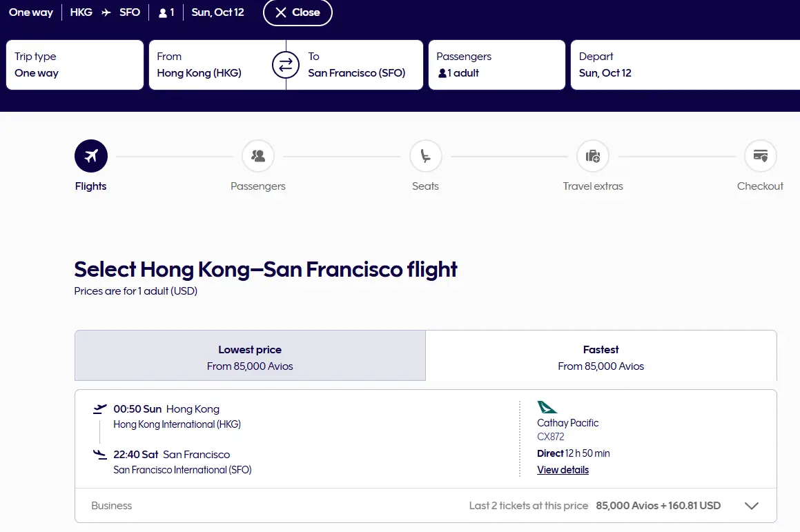Switch to the Fastest tab
The image size is (800, 532).
601,357
